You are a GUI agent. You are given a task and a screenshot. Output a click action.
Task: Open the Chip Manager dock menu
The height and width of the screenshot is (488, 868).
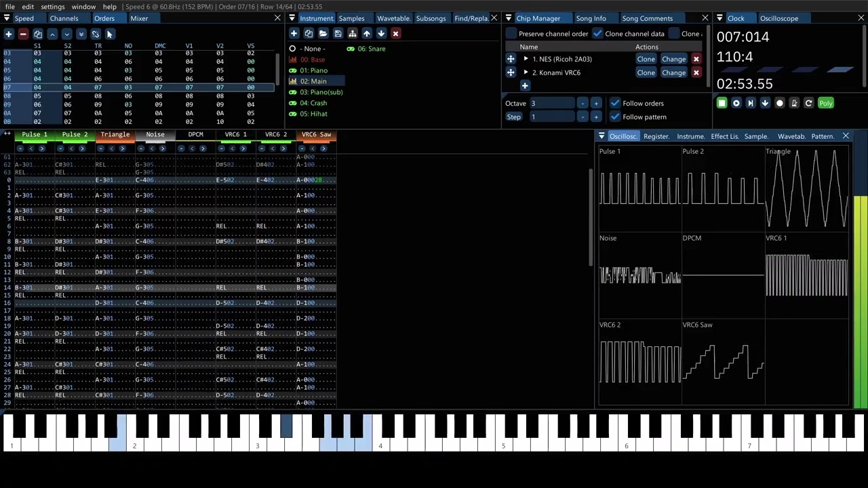pyautogui.click(x=509, y=18)
